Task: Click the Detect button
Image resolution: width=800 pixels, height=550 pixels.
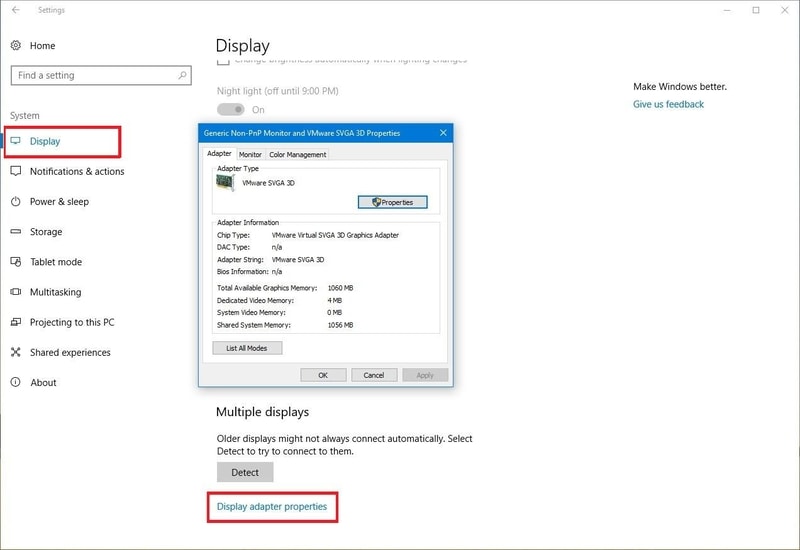Action: click(x=245, y=472)
